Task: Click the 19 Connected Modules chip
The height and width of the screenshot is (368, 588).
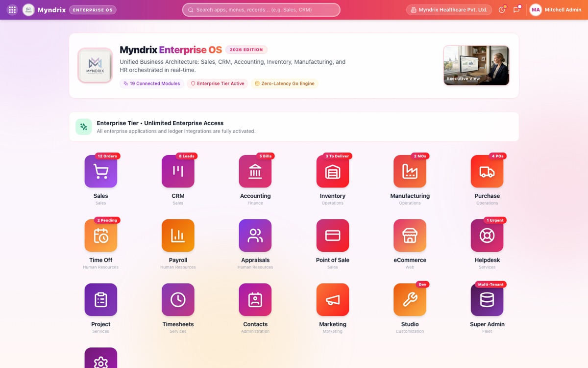Action: click(152, 84)
